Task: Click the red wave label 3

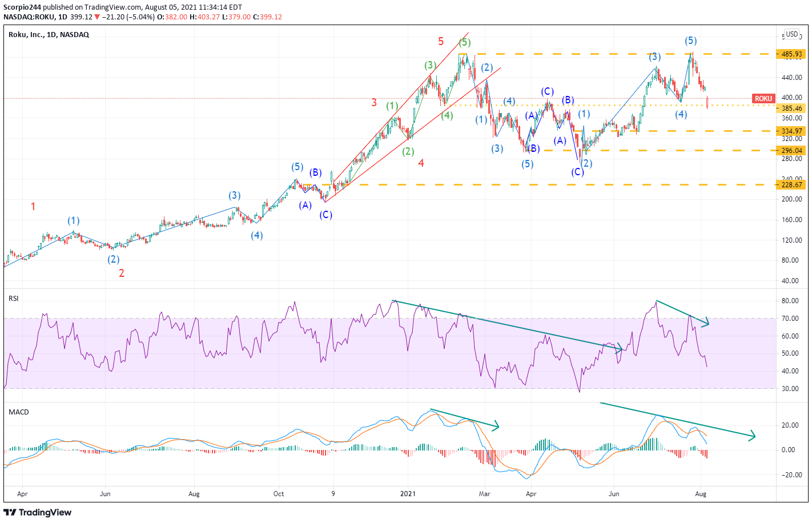Action: click(x=374, y=102)
